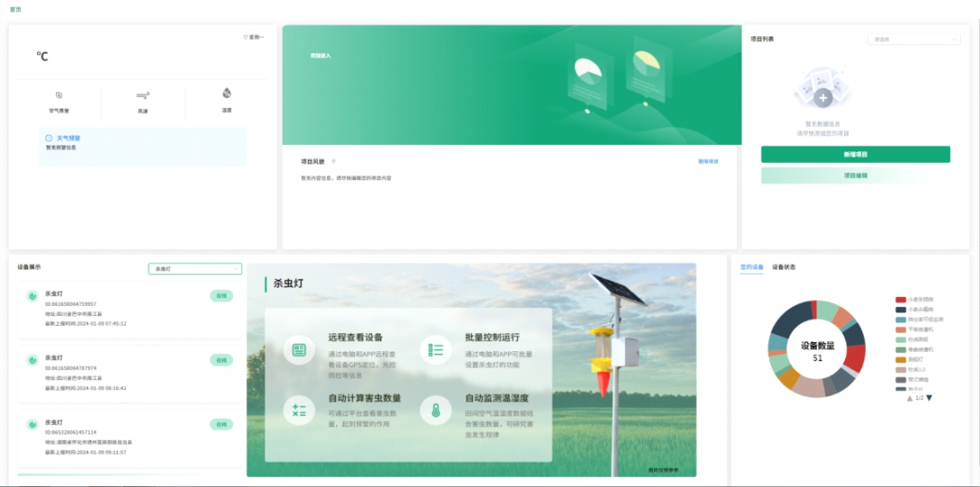Screen dimensions: 980x487
Task: Click the plus icon in empty project placeholder
Action: (822, 98)
